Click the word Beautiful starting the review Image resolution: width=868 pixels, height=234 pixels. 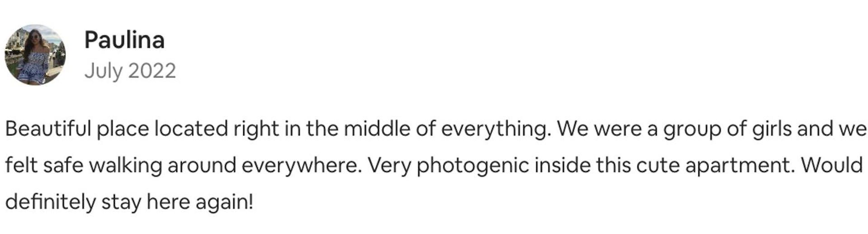click(48, 129)
